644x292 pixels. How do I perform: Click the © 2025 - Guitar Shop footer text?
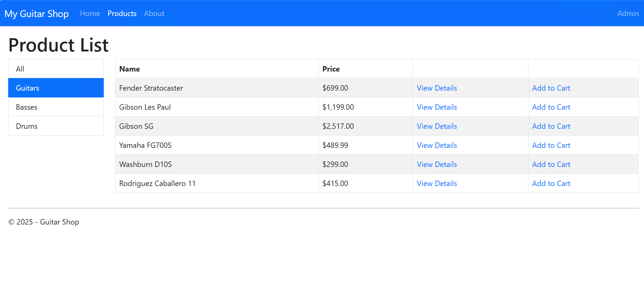(x=44, y=222)
